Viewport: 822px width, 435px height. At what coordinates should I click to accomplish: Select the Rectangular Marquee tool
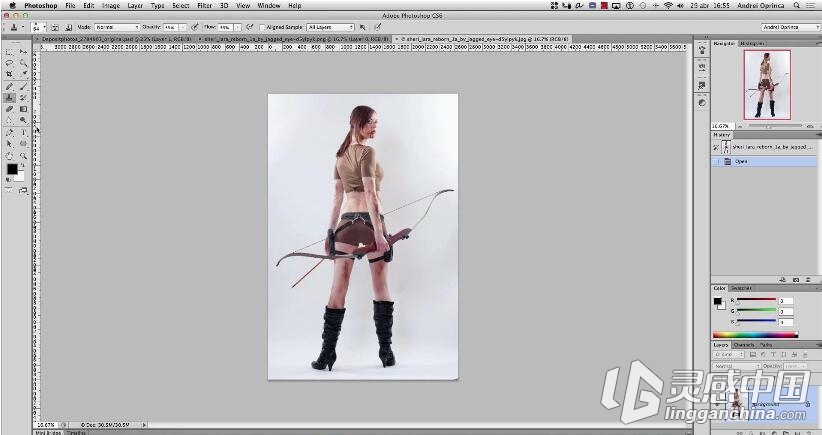pyautogui.click(x=9, y=52)
